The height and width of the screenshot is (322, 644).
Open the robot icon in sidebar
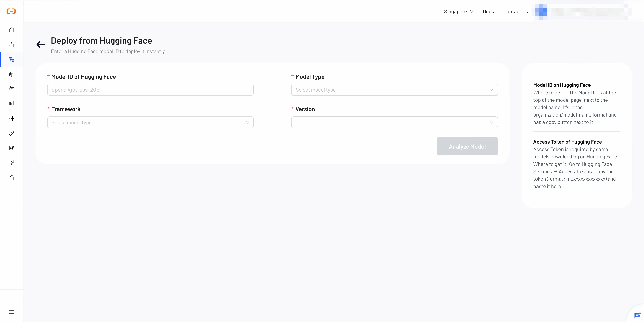12,45
